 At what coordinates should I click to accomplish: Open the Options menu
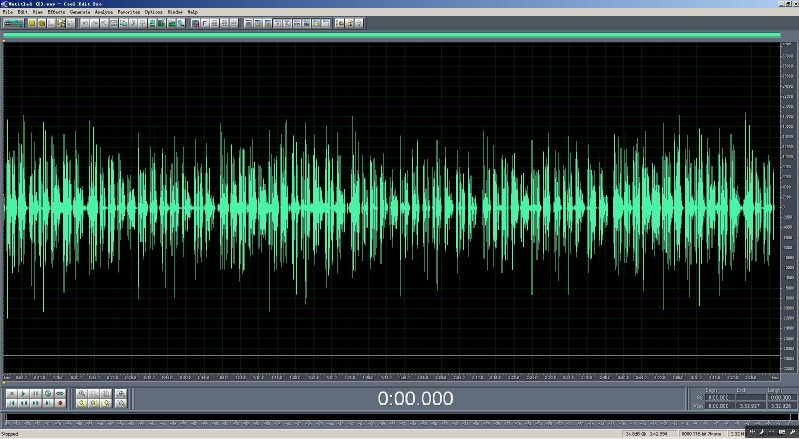tap(153, 12)
